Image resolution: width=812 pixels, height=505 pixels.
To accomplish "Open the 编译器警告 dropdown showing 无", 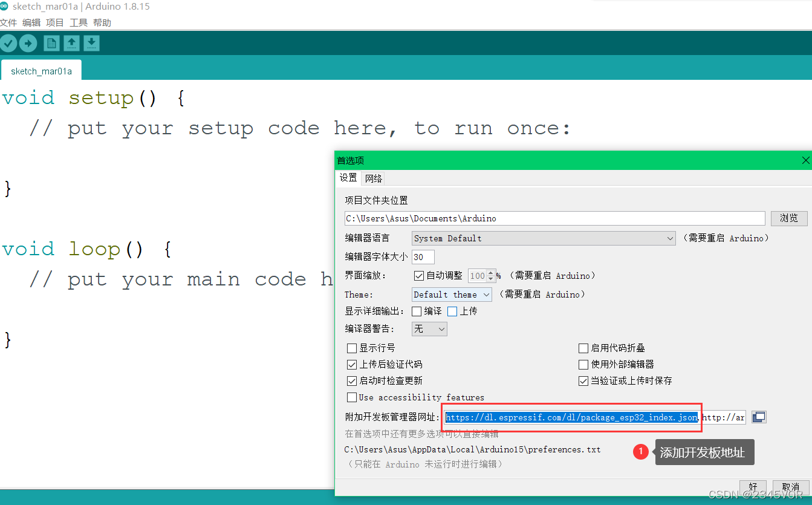I will [x=429, y=329].
